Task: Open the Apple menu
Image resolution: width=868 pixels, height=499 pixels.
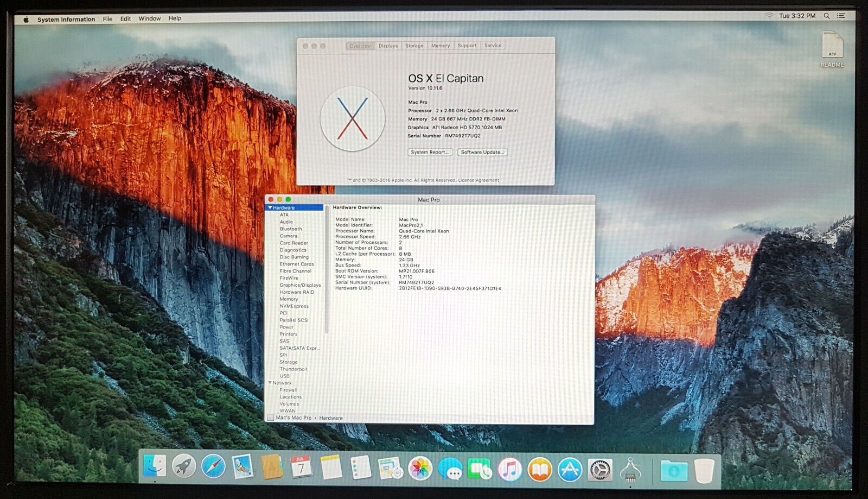Action: pyautogui.click(x=25, y=20)
